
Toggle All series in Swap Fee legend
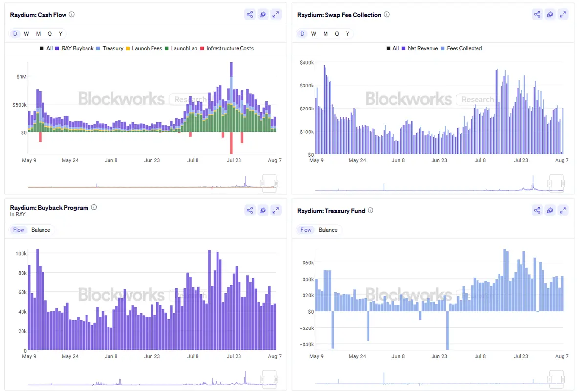393,48
